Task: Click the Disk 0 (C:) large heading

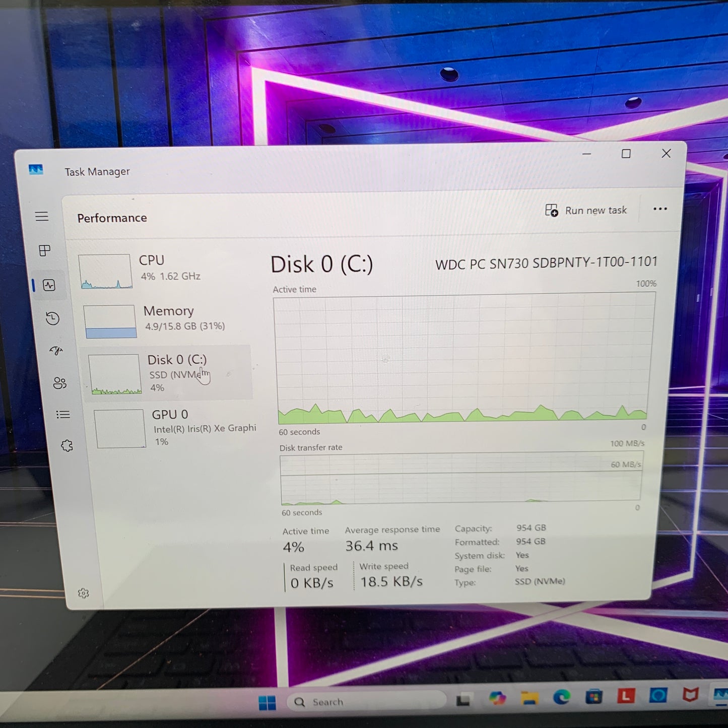Action: click(x=322, y=264)
